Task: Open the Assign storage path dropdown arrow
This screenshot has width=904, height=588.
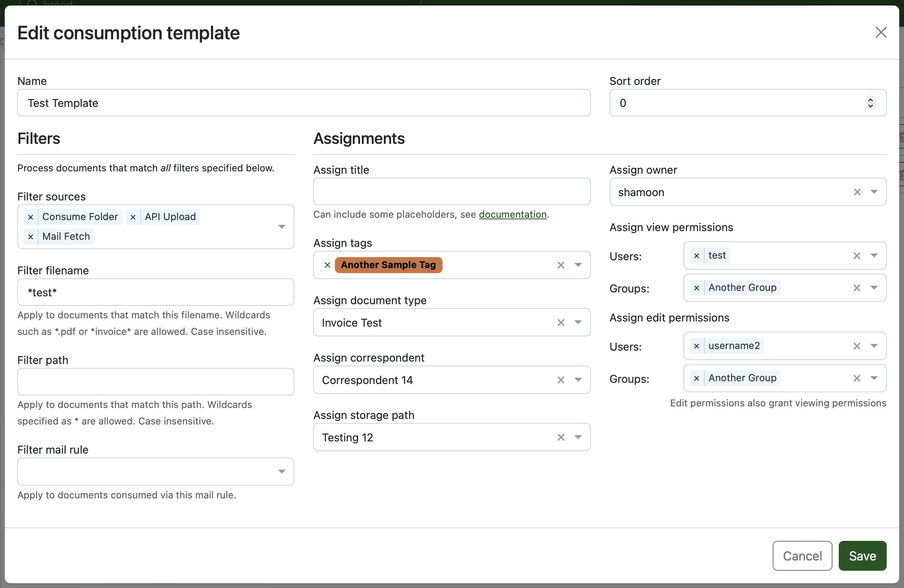Action: pos(578,437)
